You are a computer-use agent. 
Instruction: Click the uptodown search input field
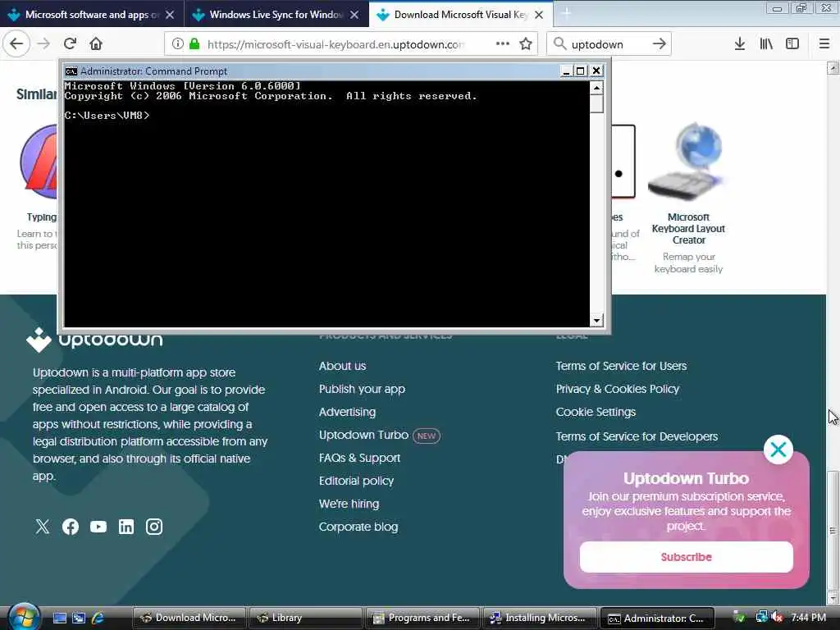click(x=608, y=44)
